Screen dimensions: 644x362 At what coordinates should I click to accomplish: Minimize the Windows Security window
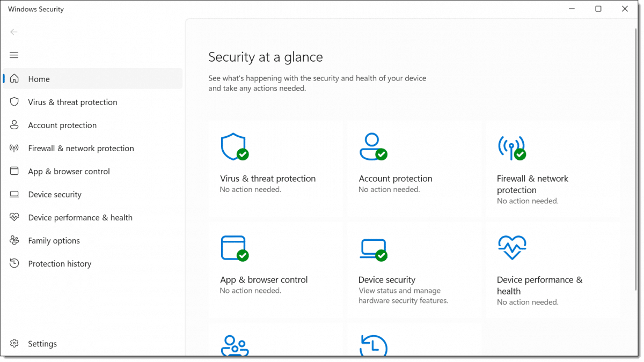point(572,9)
